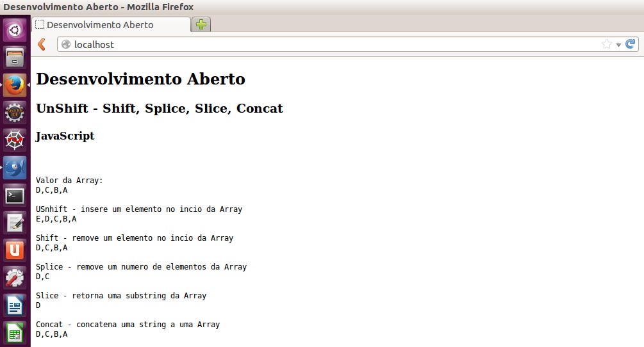This screenshot has height=347, width=644.
Task: Open system tools wrench icon in dock
Action: point(15,278)
